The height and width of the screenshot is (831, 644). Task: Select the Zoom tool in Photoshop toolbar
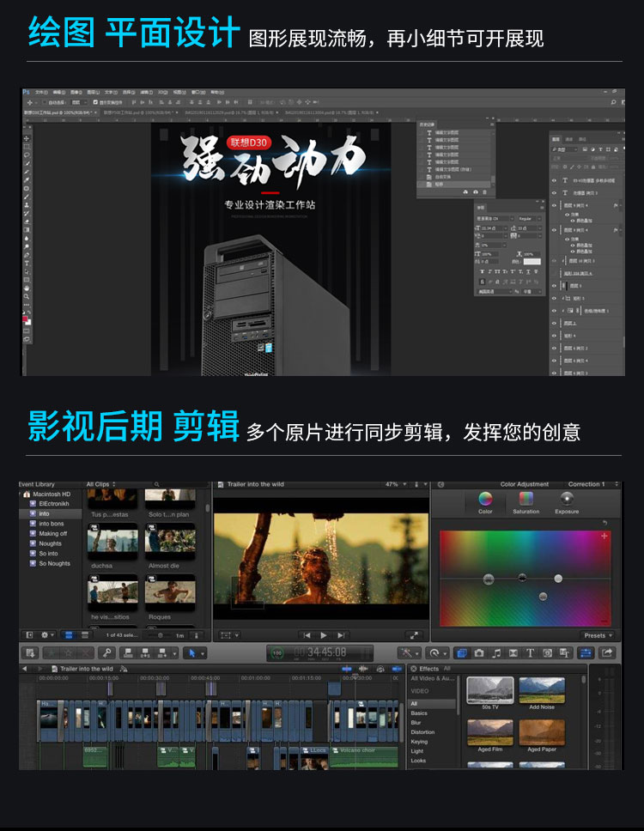point(27,297)
